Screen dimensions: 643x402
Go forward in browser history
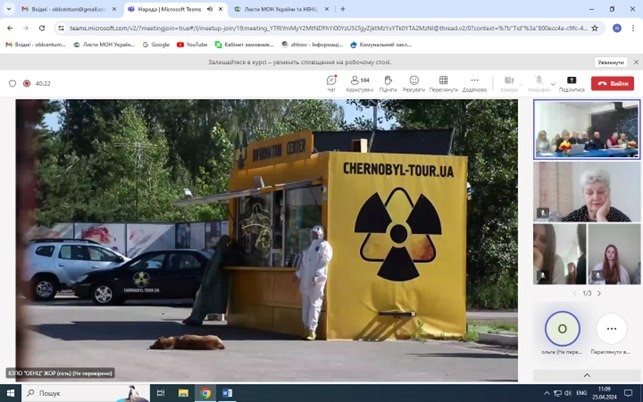tap(26, 28)
